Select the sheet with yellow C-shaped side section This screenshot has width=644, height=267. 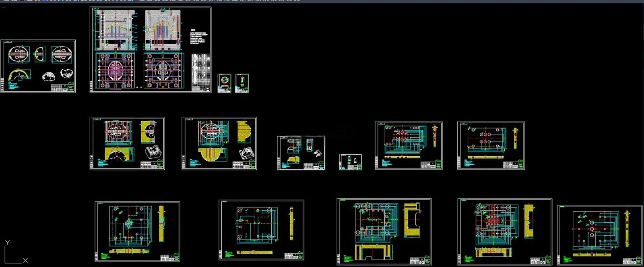(x=384, y=232)
